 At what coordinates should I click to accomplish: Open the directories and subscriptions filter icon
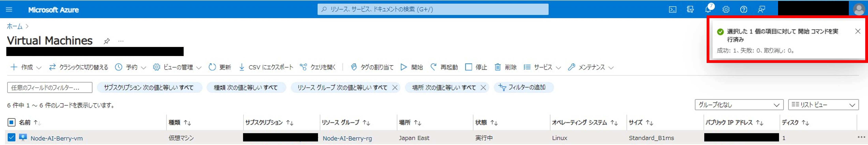(x=690, y=9)
